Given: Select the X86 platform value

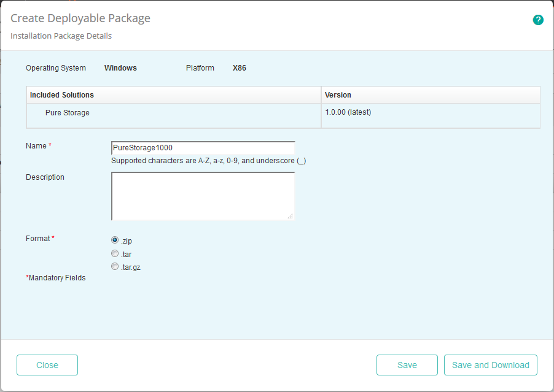Looking at the screenshot, I should point(239,67).
